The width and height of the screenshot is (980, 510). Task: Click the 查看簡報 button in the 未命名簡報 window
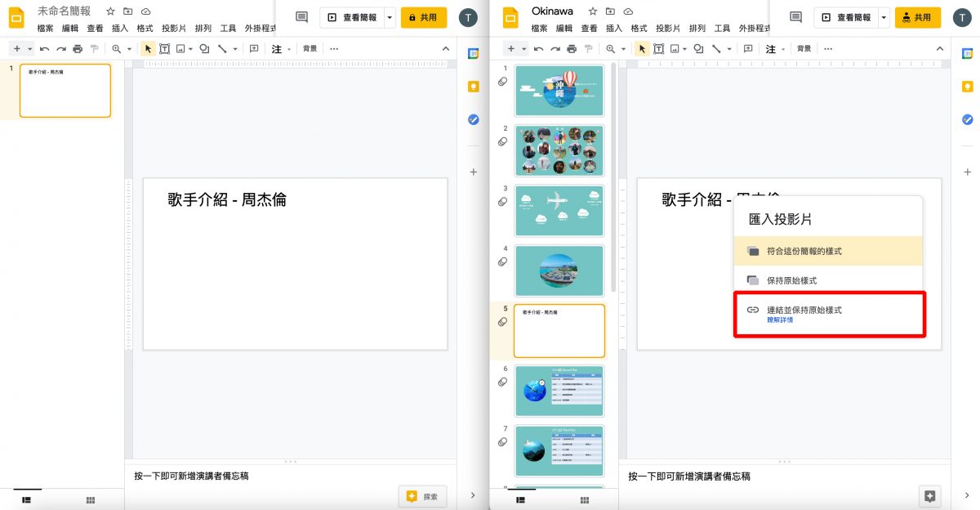coord(351,17)
